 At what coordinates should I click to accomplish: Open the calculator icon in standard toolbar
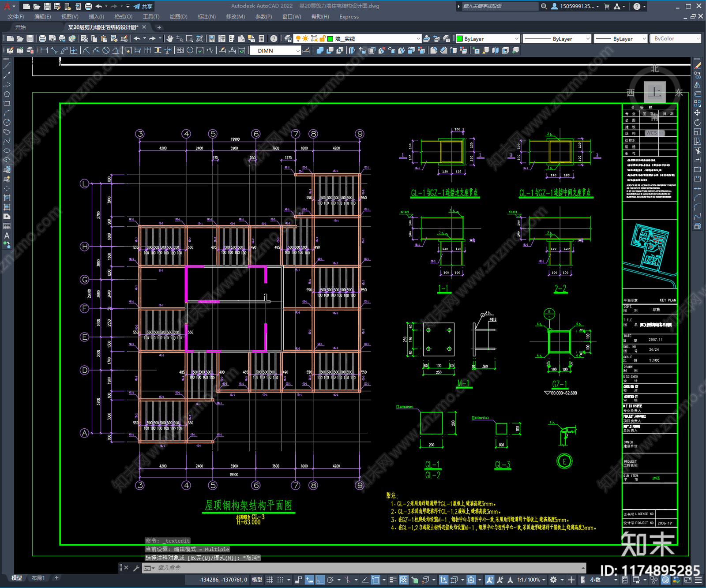click(x=261, y=39)
